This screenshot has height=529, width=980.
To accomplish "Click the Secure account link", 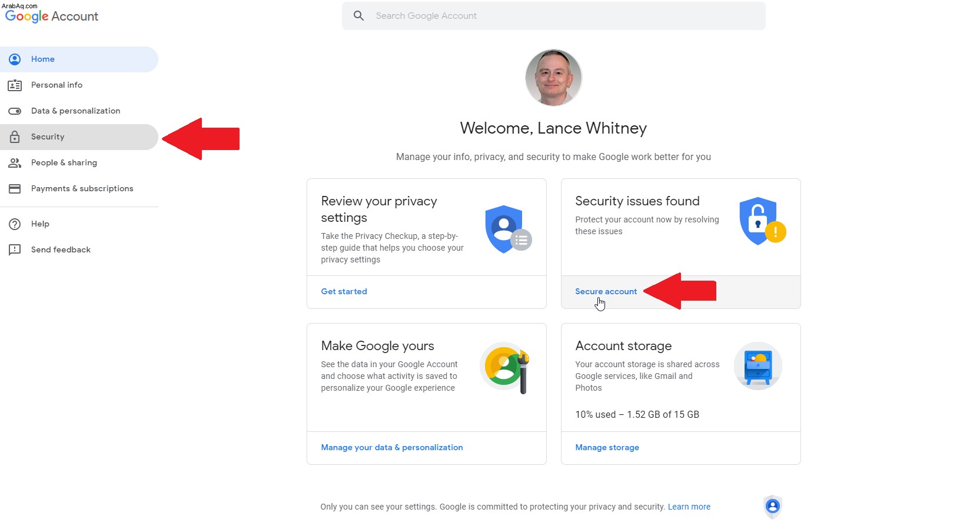I will pos(606,291).
